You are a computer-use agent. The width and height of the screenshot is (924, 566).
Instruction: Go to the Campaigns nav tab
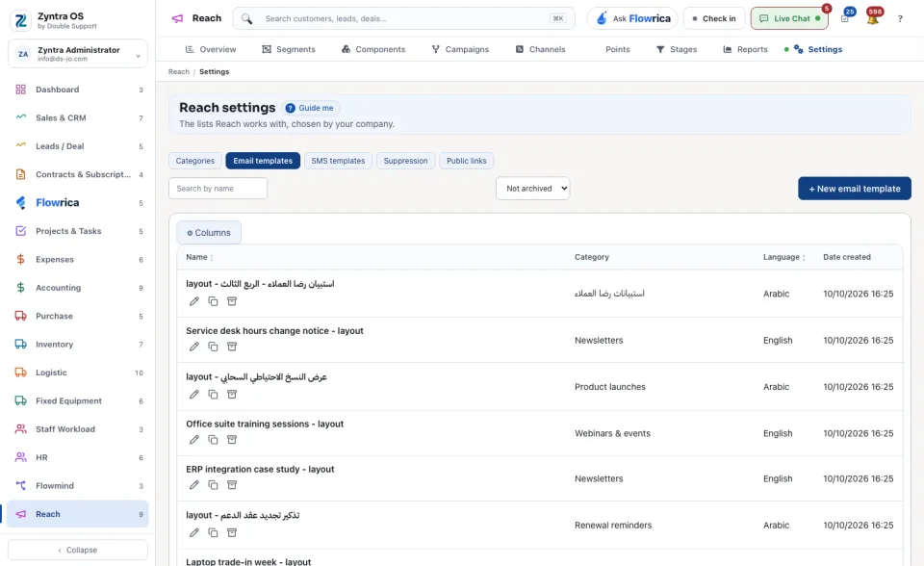460,49
